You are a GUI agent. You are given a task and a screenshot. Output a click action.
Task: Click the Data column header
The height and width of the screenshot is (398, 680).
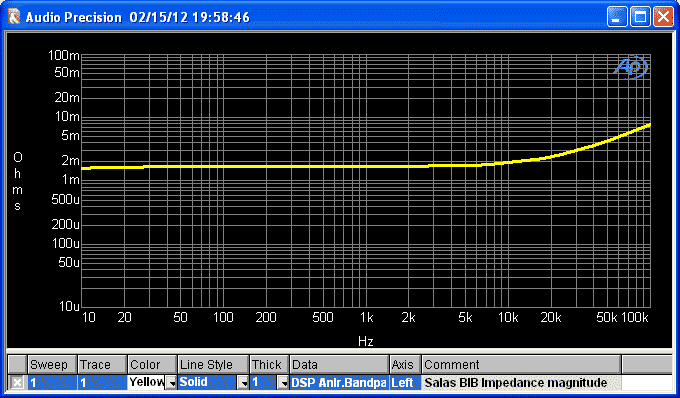pyautogui.click(x=339, y=365)
